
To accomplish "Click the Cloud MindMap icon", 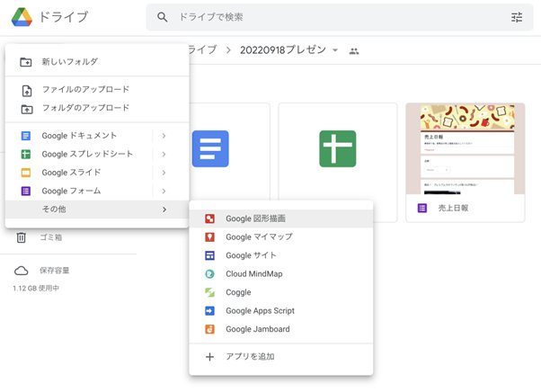I will pyautogui.click(x=209, y=274).
